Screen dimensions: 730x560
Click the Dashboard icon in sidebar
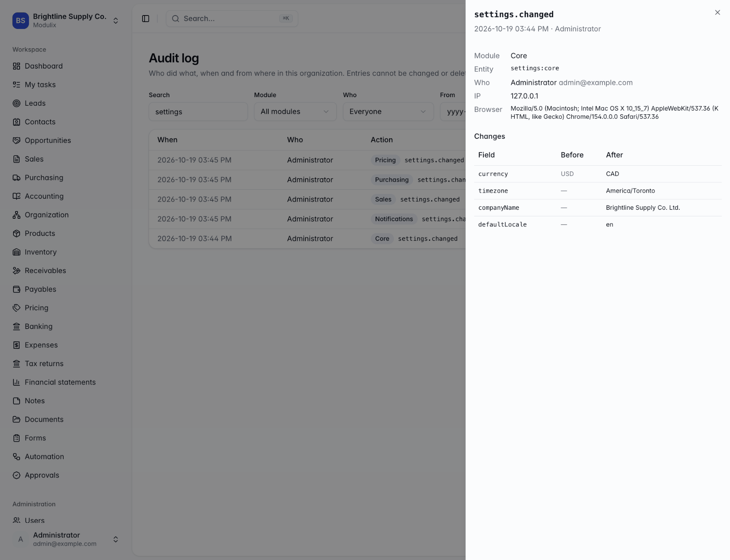pyautogui.click(x=16, y=66)
